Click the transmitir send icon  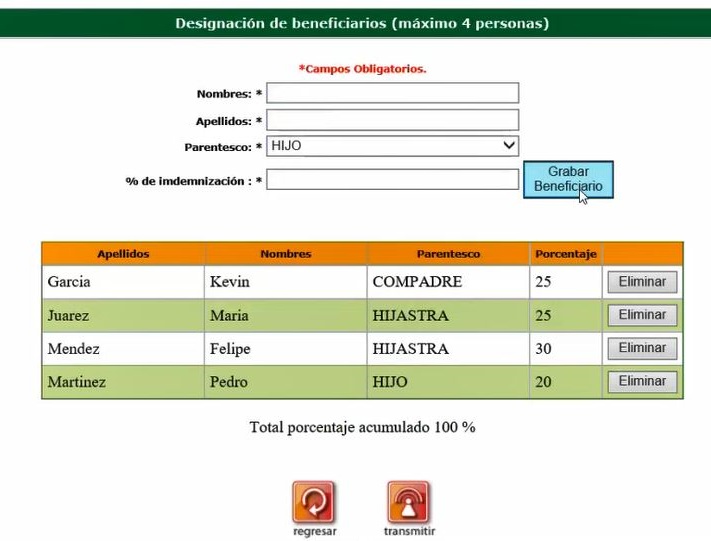408,502
